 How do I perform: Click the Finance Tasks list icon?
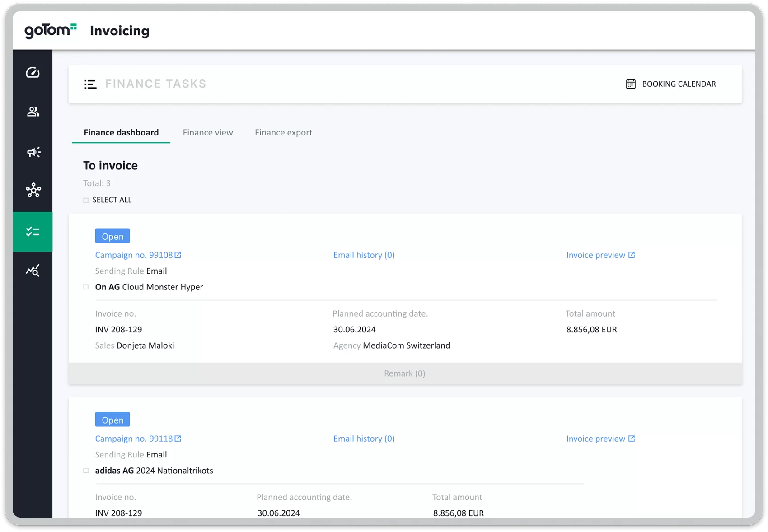coord(90,84)
